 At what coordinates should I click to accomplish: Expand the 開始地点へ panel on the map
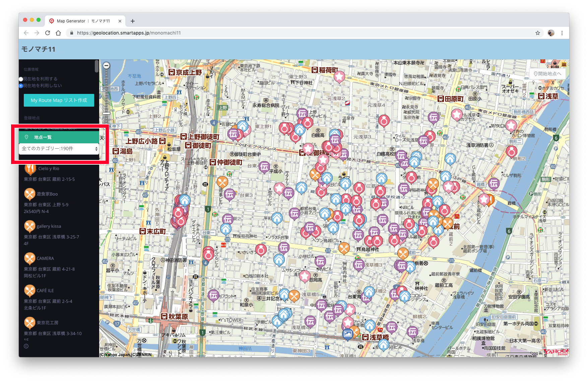547,74
